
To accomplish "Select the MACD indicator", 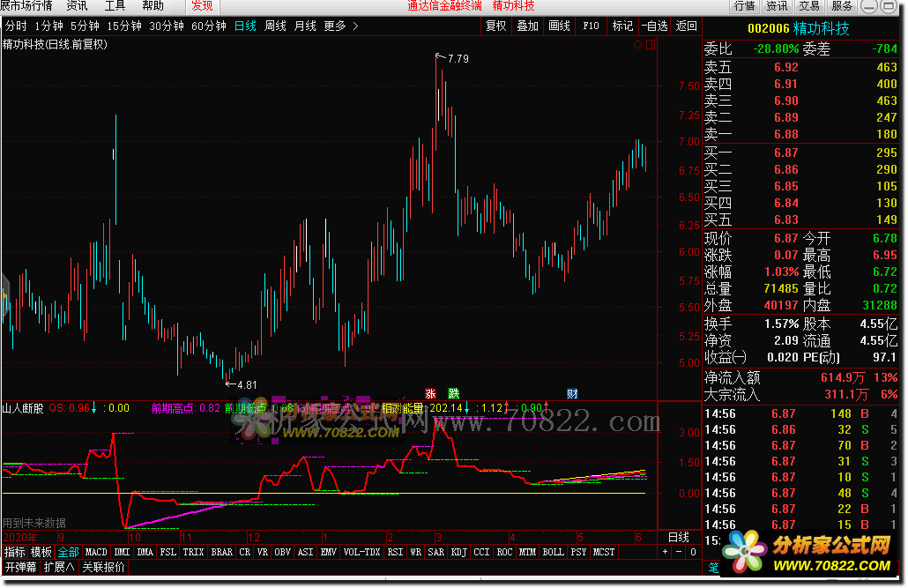I will 96,552.
